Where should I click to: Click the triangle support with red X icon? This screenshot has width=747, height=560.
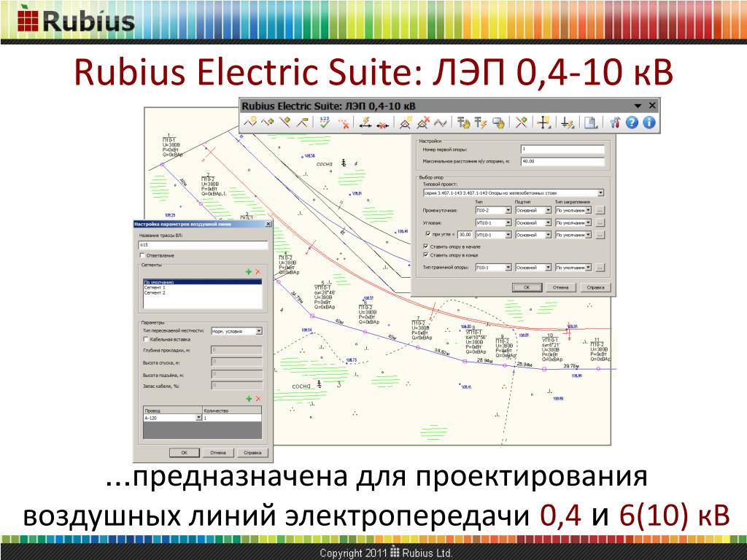point(422,122)
